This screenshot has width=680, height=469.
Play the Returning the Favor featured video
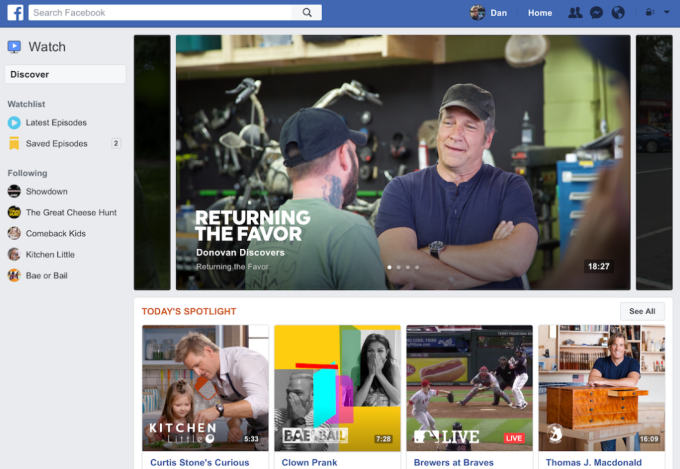(403, 162)
